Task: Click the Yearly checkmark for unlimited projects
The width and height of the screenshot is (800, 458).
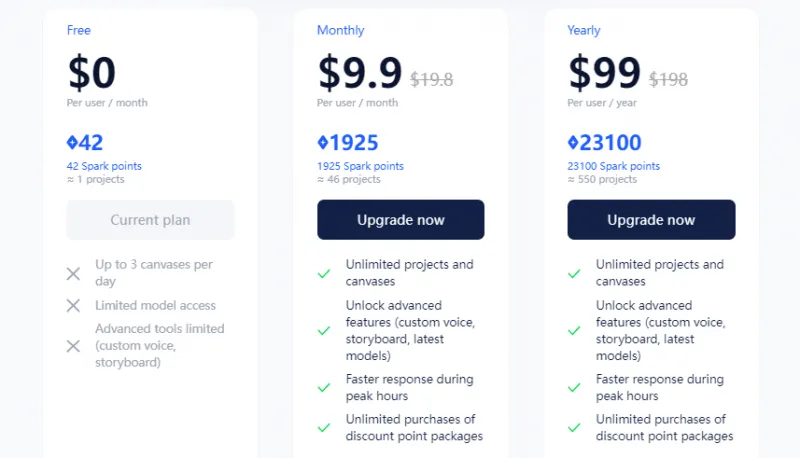Action: (x=574, y=274)
